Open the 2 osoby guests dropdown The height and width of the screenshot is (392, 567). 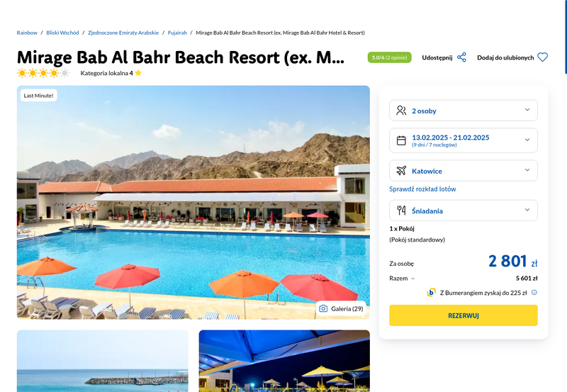(464, 111)
